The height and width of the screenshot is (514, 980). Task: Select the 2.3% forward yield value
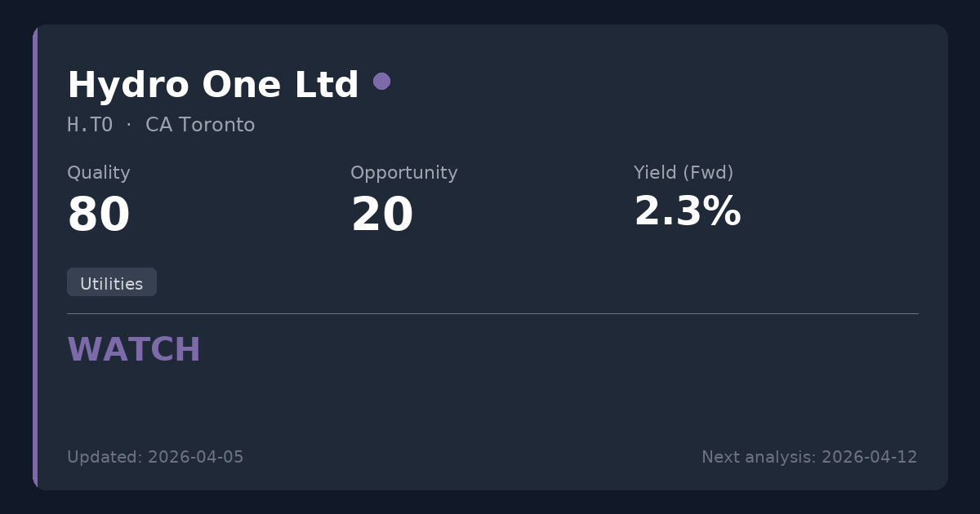687,211
